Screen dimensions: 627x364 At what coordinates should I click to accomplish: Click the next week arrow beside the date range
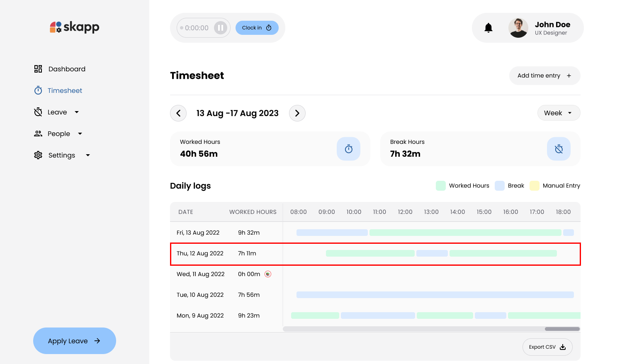point(297,113)
